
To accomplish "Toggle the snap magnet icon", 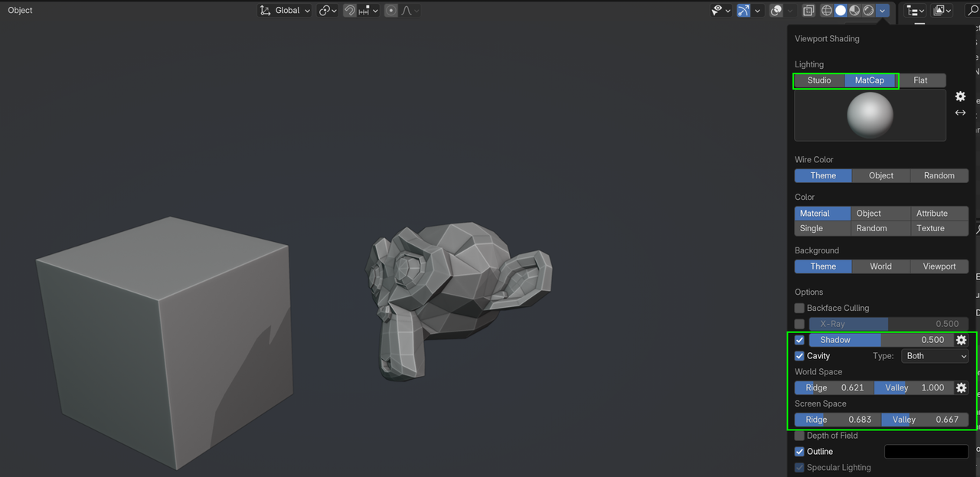I will click(349, 11).
